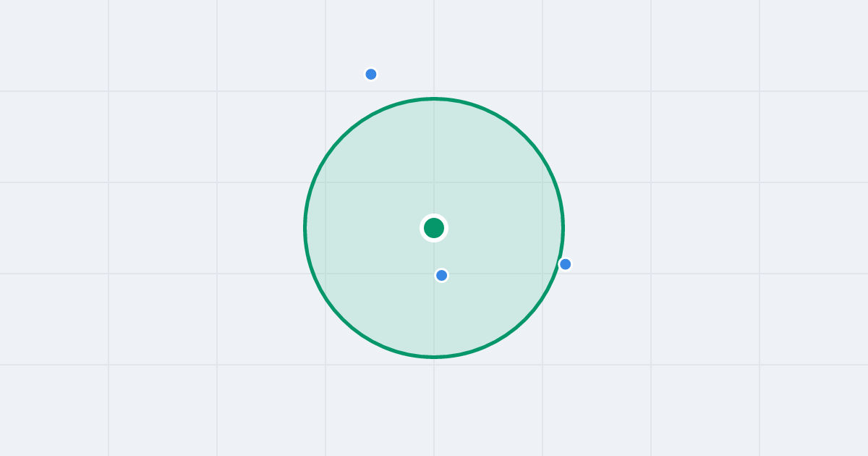Select the blue dot above the green circle

[x=371, y=74]
